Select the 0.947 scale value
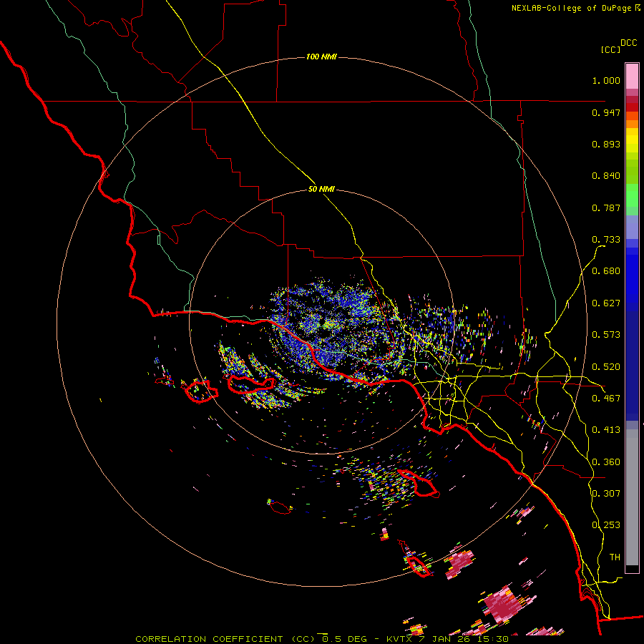 (x=606, y=112)
